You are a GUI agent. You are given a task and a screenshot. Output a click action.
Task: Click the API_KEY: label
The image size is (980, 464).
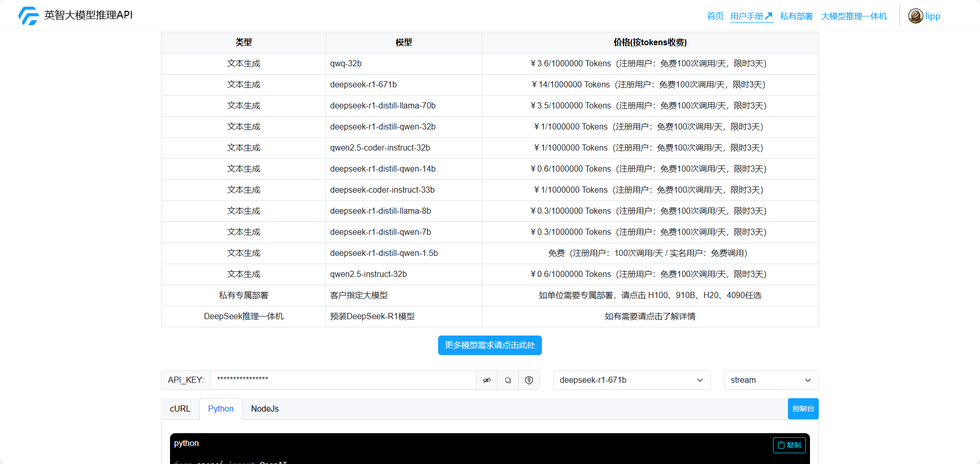(186, 380)
